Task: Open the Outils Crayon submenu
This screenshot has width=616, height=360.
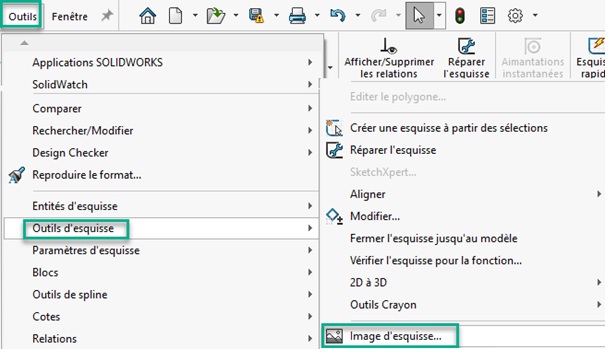Action: pos(464,305)
